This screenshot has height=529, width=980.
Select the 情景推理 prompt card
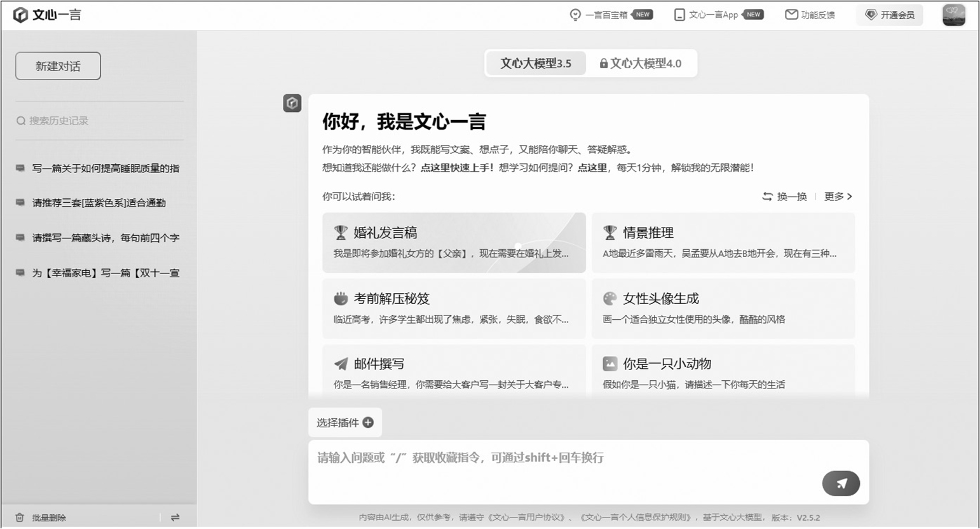[723, 242]
